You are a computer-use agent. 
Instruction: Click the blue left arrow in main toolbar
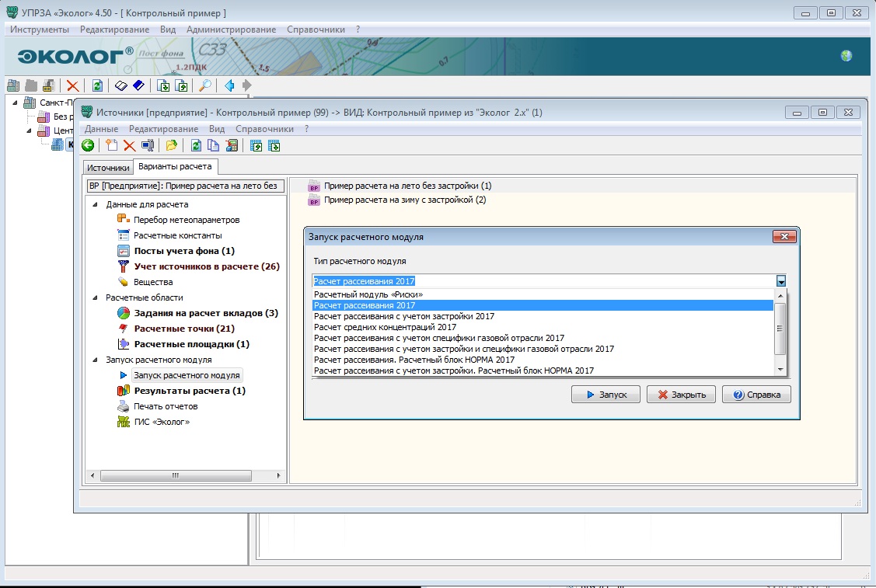[229, 85]
